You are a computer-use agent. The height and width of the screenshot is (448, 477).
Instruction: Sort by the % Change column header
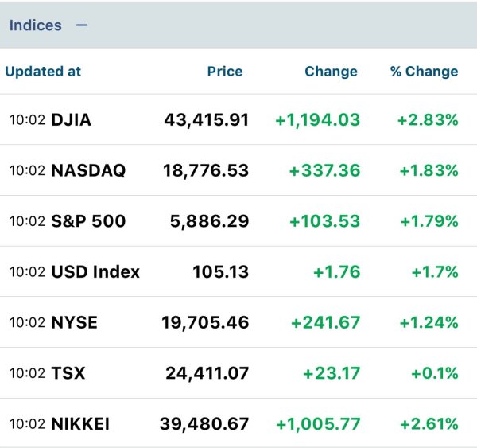point(424,72)
